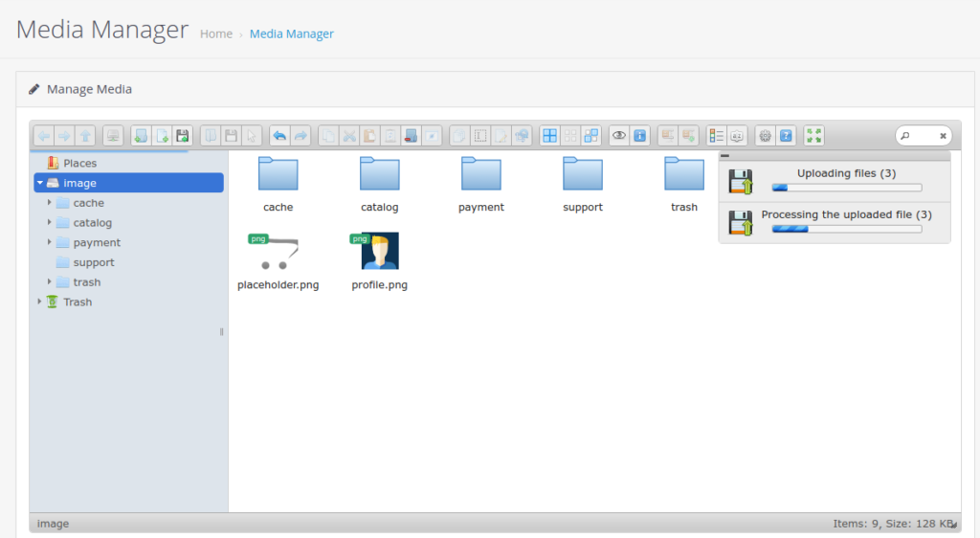Click the New File toolbar icon
The height and width of the screenshot is (538, 980).
pyautogui.click(x=162, y=136)
